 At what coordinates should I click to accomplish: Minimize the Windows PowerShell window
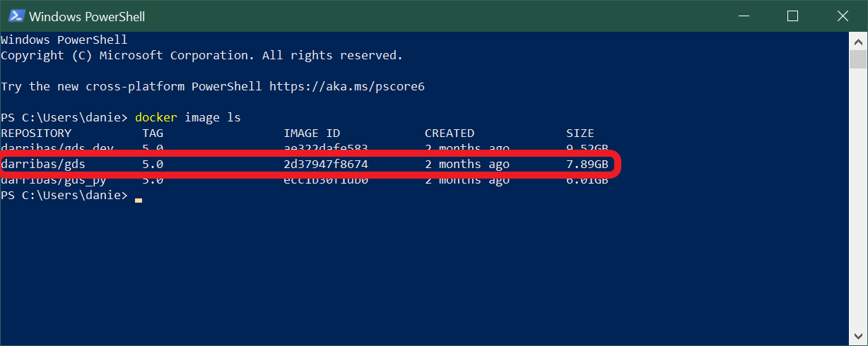744,16
